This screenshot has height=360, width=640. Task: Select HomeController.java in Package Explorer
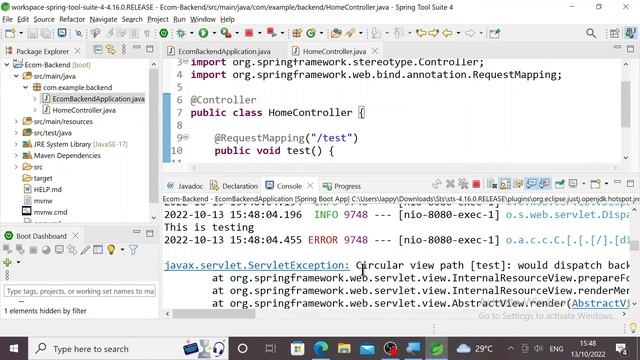pos(84,110)
